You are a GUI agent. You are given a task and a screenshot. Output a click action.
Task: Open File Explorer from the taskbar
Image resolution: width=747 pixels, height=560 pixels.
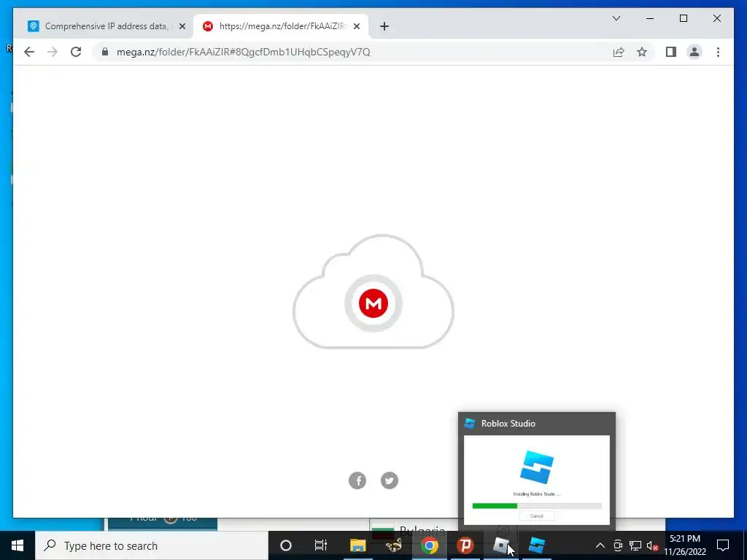357,545
